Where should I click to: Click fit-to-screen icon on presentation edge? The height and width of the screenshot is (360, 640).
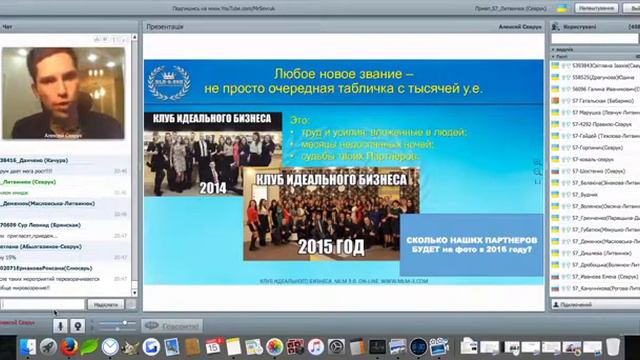(538, 182)
